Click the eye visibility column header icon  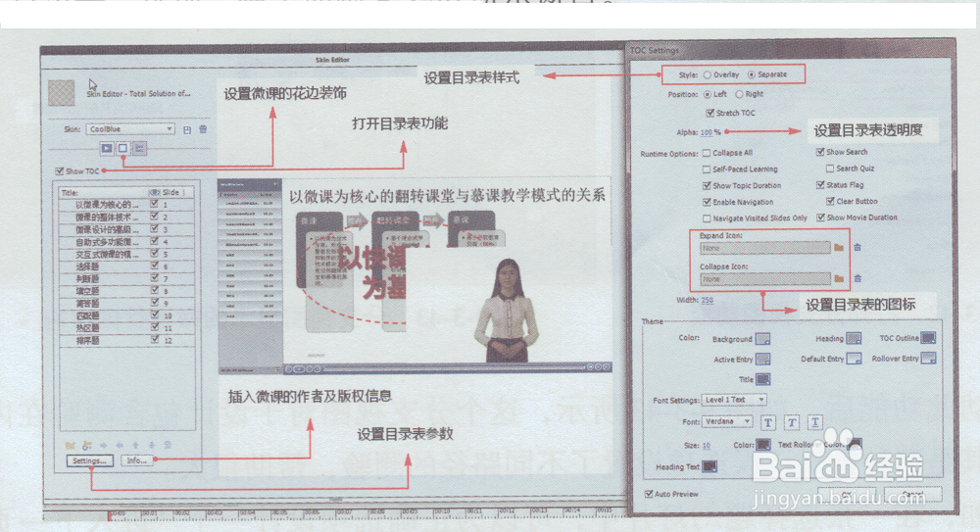[154, 193]
